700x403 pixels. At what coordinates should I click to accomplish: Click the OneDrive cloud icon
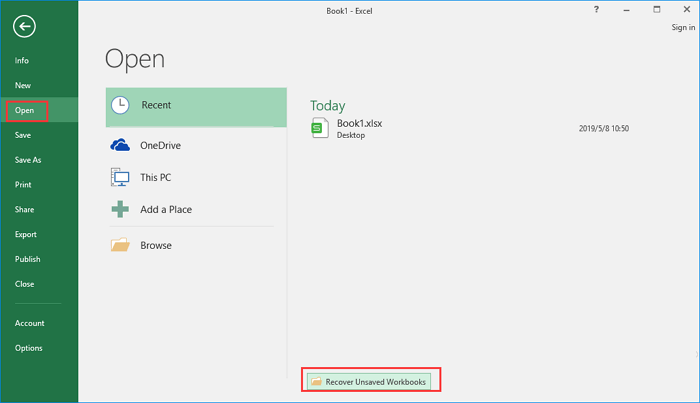click(x=121, y=145)
